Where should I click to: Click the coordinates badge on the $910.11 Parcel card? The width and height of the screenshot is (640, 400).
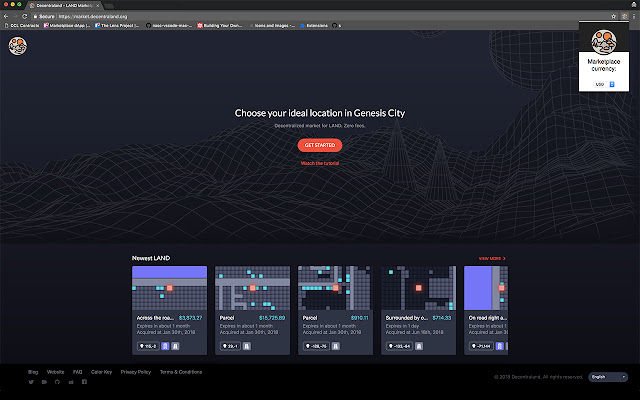point(316,346)
